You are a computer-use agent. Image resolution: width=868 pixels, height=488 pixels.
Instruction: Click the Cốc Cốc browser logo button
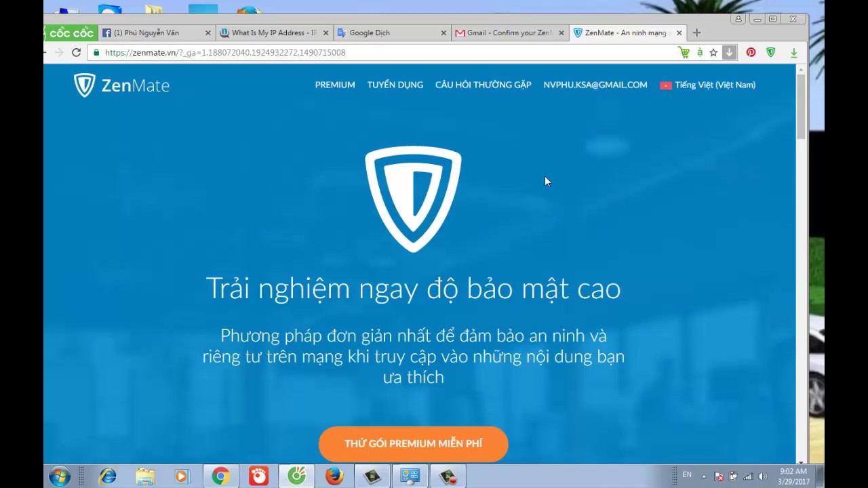(71, 33)
